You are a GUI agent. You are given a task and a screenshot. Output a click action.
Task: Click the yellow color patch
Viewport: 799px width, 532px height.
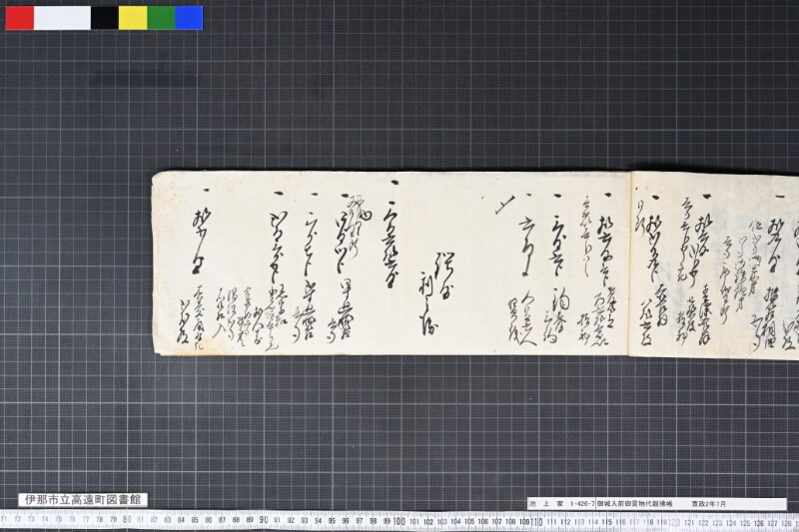[133, 18]
